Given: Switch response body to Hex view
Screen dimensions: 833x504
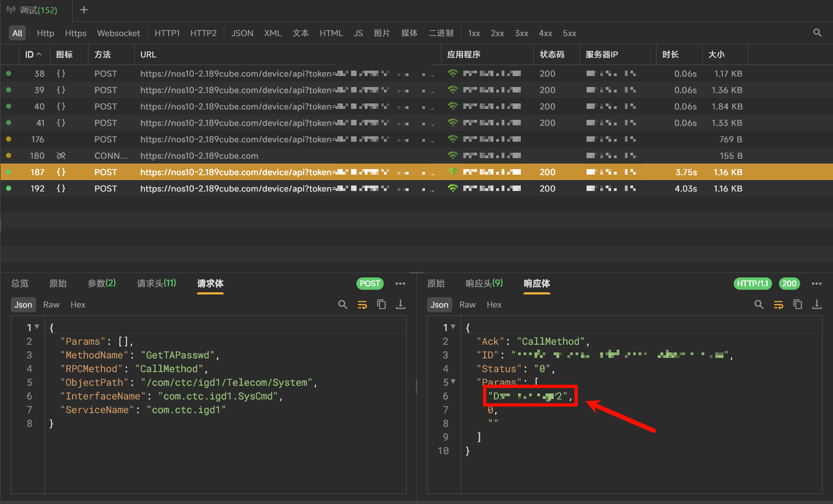Looking at the screenshot, I should [494, 305].
